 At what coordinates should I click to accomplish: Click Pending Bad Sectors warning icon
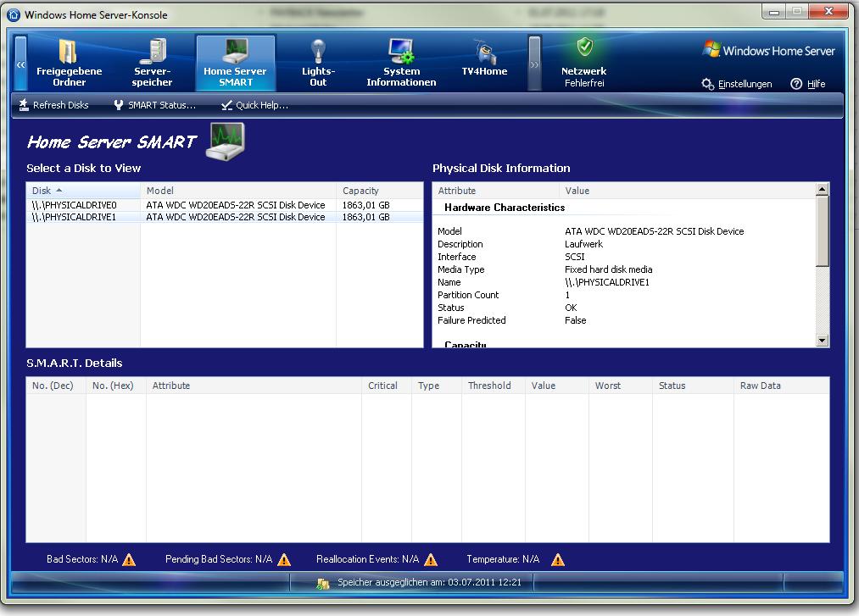pyautogui.click(x=284, y=559)
